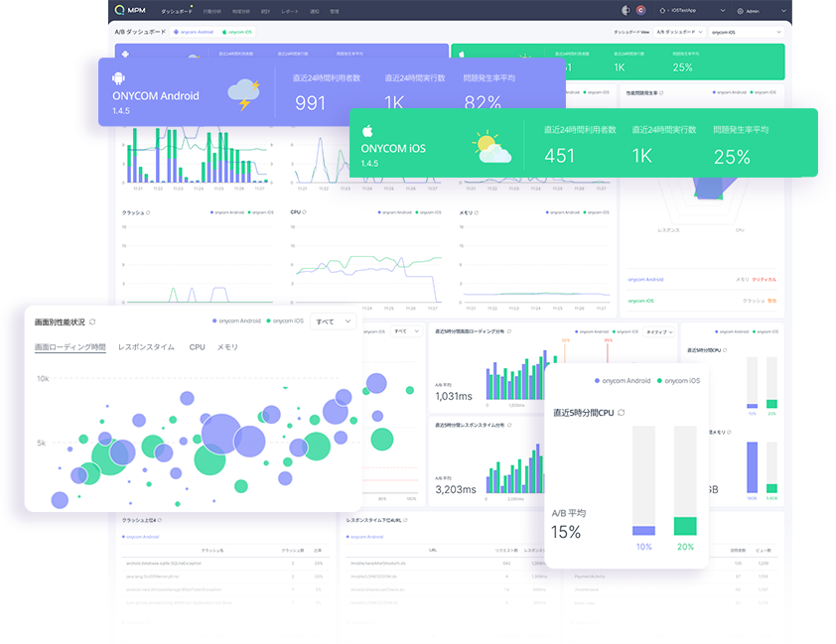Refresh the 直近5時分間CPU popup card
This screenshot has height=644, width=836.
click(x=622, y=413)
